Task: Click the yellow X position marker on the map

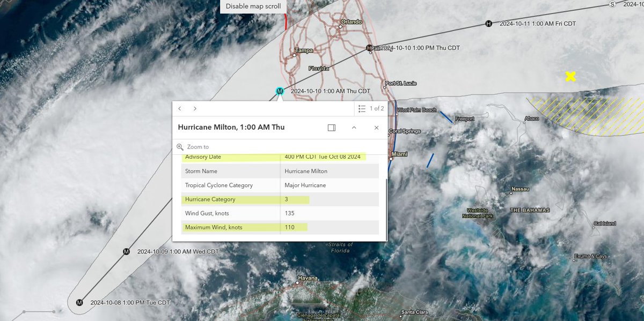Action: (570, 77)
